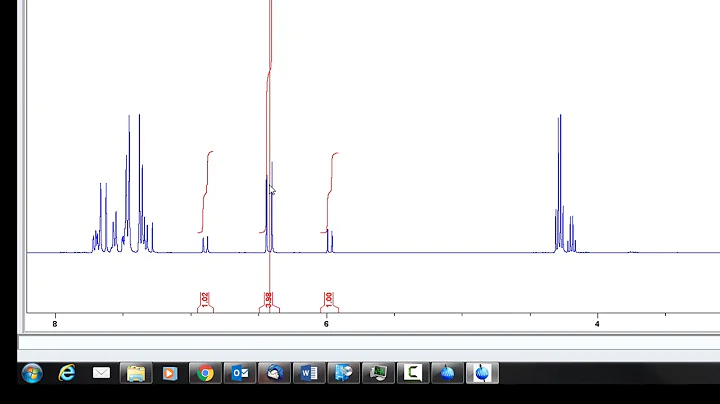The image size is (720, 404).
Task: Click the 4 ppm axis label
Action: 597,324
